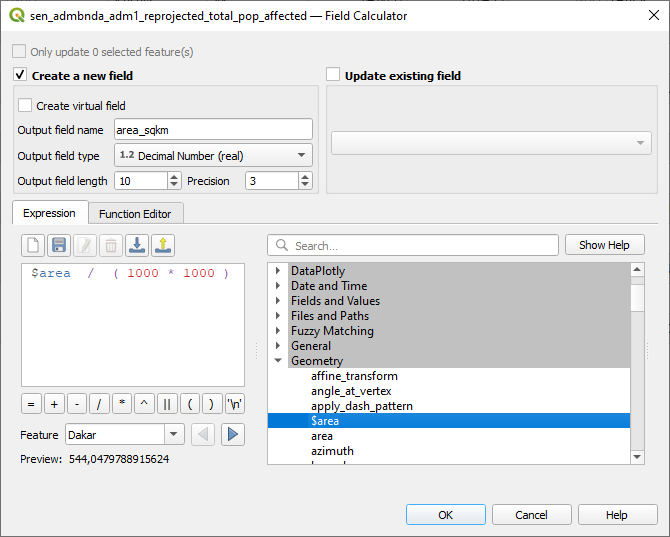
Task: Clear the expression editor with the new-file icon
Action: pos(33,245)
